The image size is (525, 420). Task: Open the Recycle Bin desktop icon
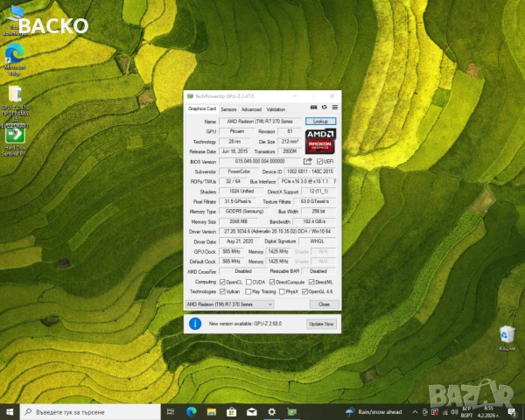506,337
